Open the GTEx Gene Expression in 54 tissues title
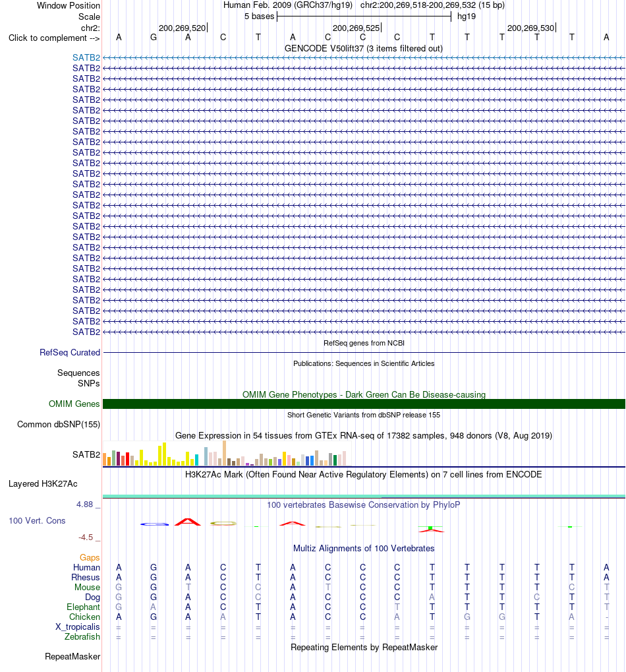Screen dimensions: 626x672 (364, 435)
